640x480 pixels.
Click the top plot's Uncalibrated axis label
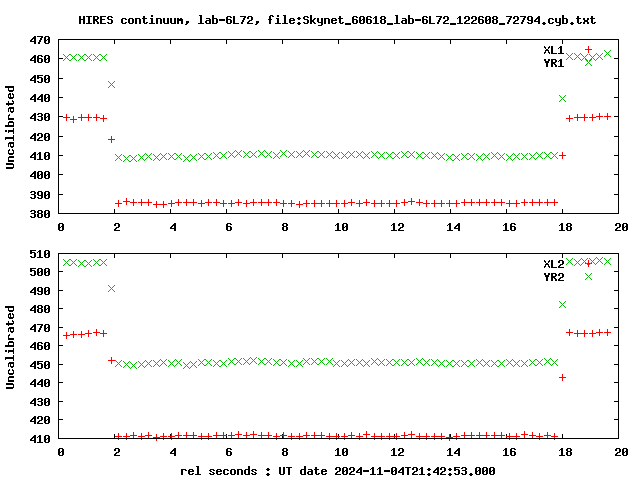(x=11, y=127)
